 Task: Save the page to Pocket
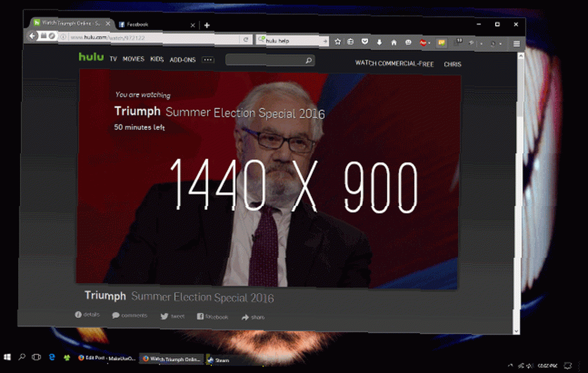point(365,42)
